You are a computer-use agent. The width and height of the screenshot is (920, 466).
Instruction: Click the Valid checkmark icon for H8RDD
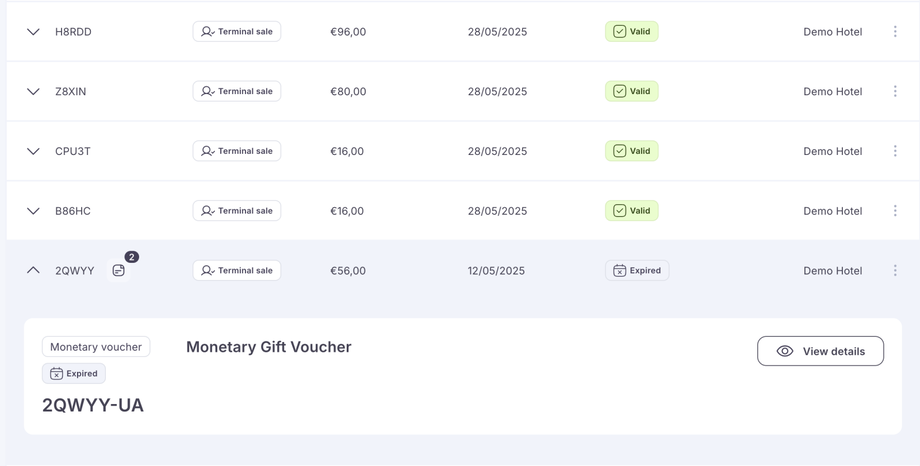click(x=620, y=32)
